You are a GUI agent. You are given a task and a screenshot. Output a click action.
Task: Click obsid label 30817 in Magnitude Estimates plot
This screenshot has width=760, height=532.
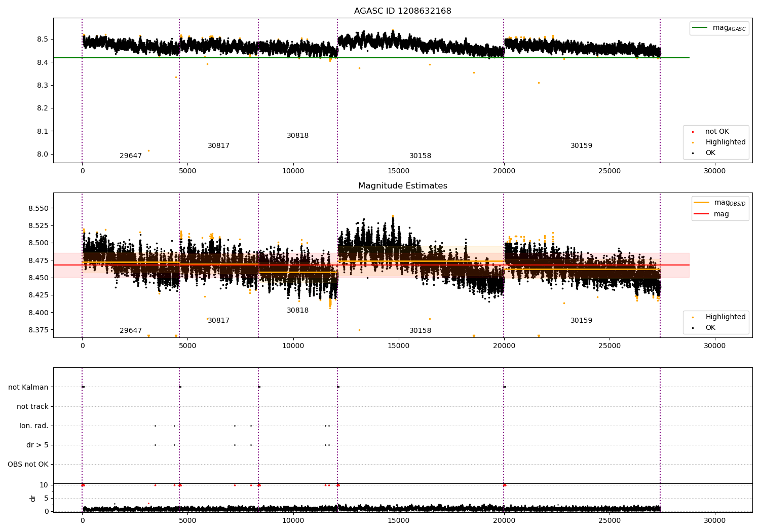pyautogui.click(x=219, y=321)
